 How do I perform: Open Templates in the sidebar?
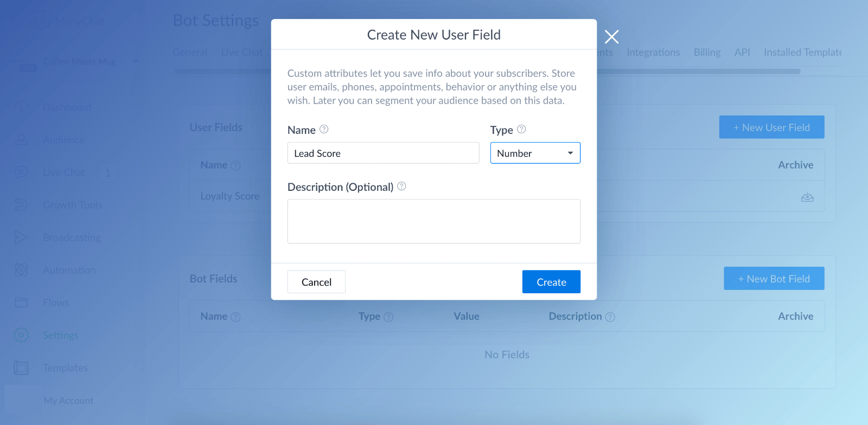[x=65, y=368]
